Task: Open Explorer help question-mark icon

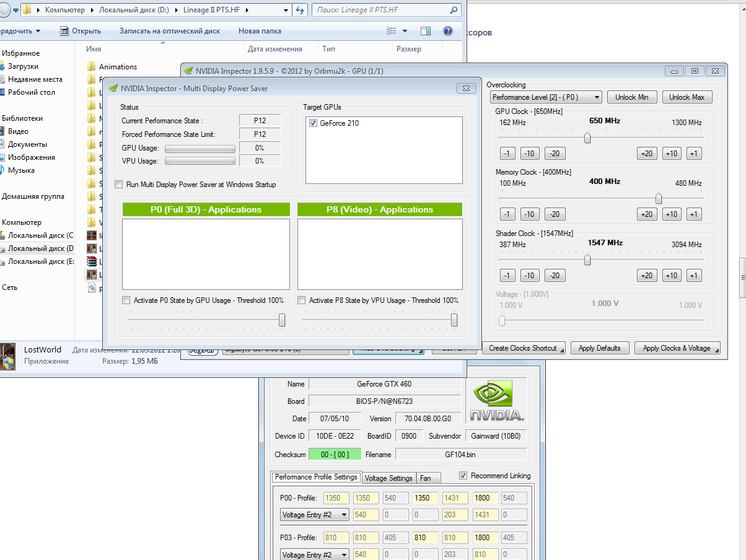Action: click(x=448, y=30)
